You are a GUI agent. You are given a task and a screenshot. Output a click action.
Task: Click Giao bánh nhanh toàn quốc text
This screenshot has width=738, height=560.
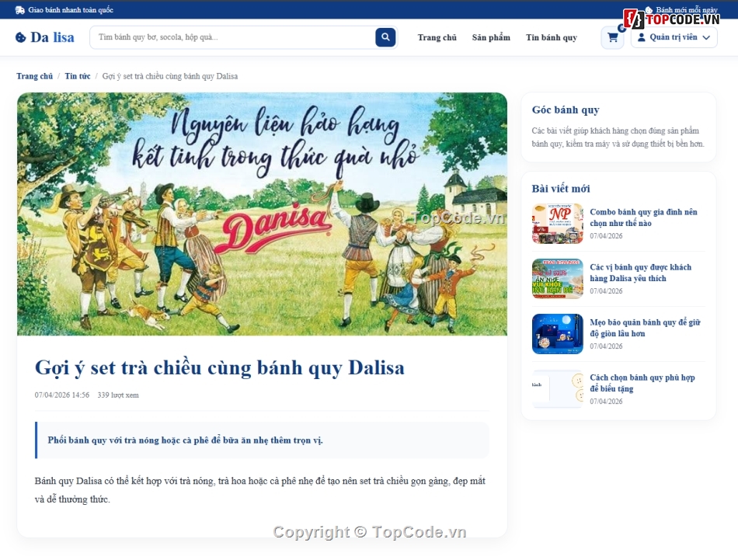pyautogui.click(x=71, y=10)
